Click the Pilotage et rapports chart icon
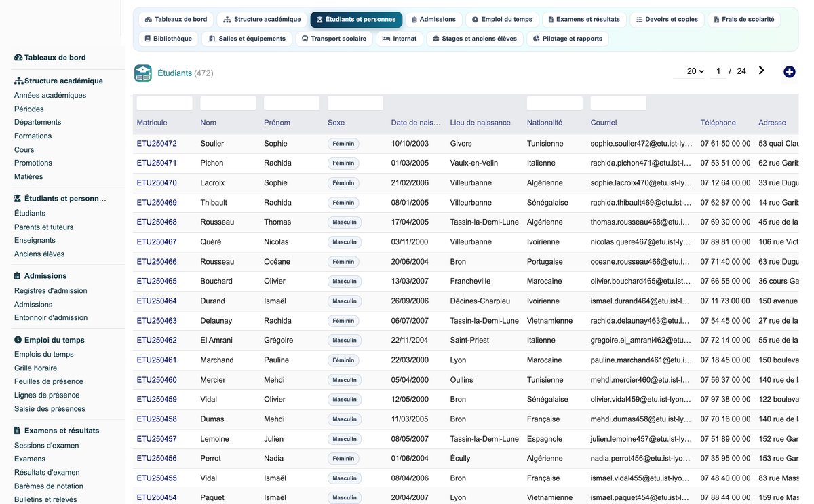814x504 pixels. pos(537,39)
